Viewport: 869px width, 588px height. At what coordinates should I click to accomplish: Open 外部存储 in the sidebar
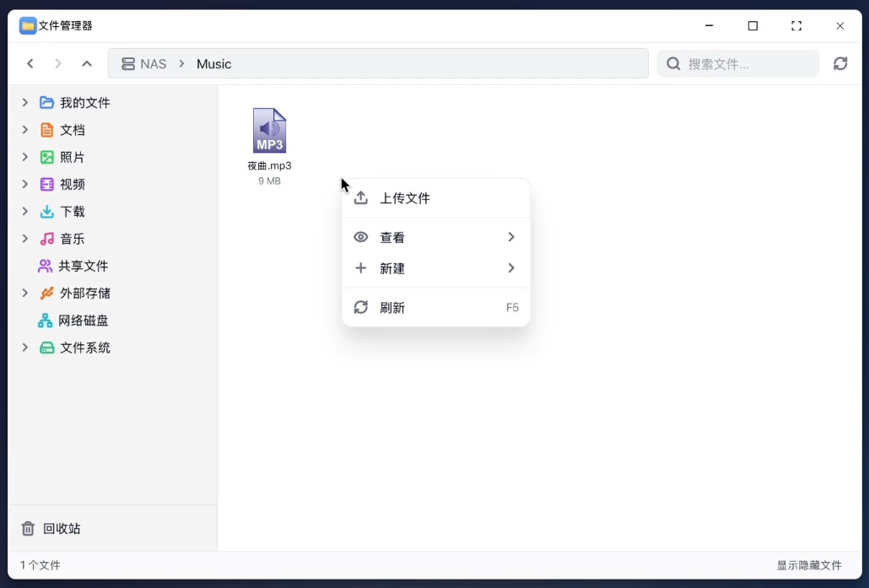(x=85, y=294)
